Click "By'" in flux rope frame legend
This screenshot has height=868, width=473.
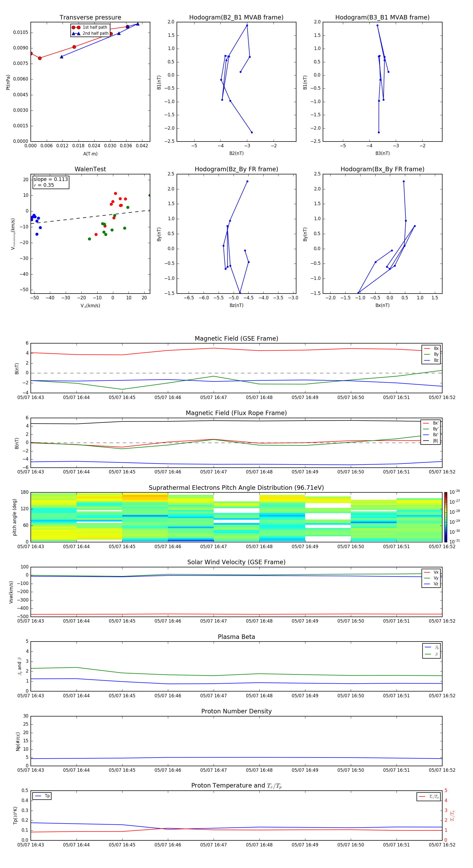click(431, 429)
